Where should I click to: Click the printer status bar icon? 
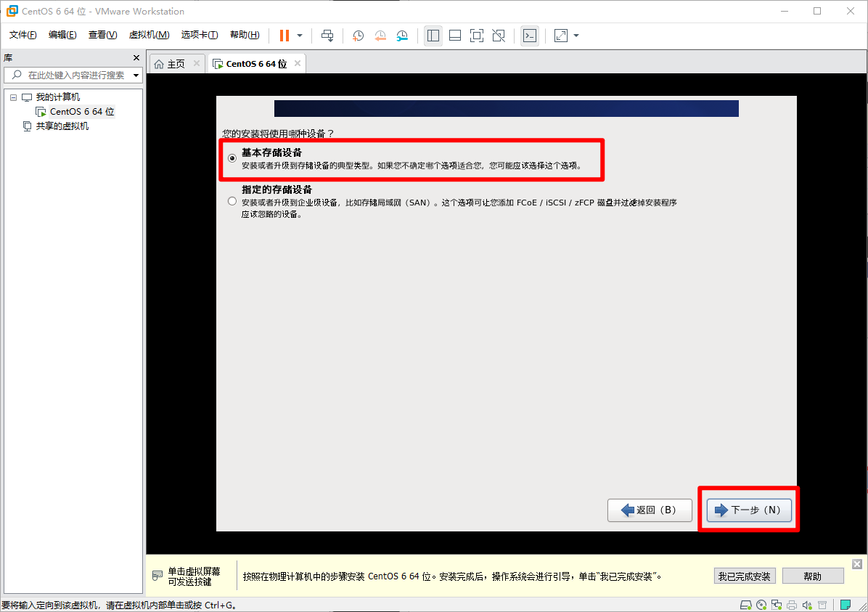click(793, 605)
